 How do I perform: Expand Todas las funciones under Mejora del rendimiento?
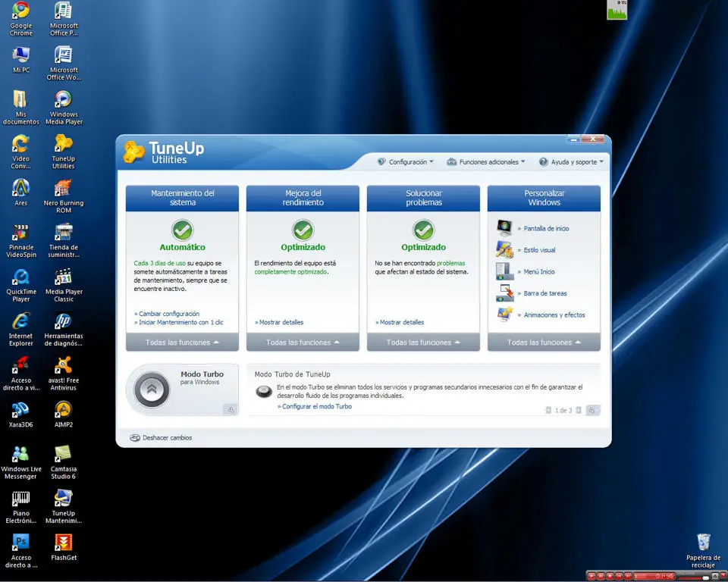click(x=303, y=343)
